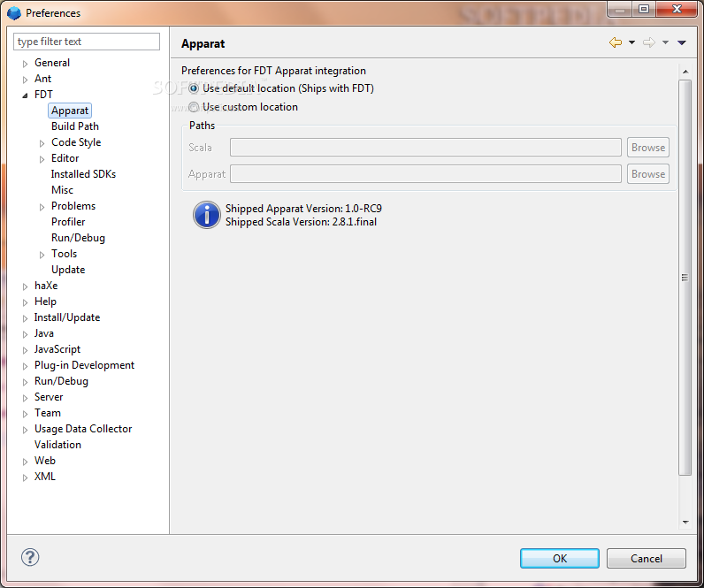Select the Plug-in Development item
This screenshot has height=588, width=704.
click(x=84, y=365)
